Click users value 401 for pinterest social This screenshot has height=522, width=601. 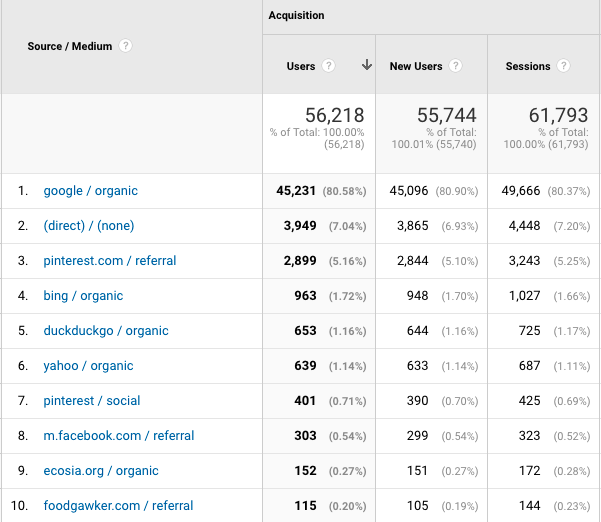pyautogui.click(x=305, y=401)
